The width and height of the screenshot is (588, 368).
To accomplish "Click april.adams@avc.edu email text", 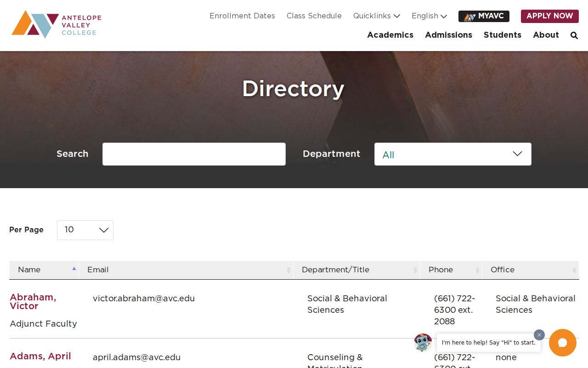I will 136,357.
